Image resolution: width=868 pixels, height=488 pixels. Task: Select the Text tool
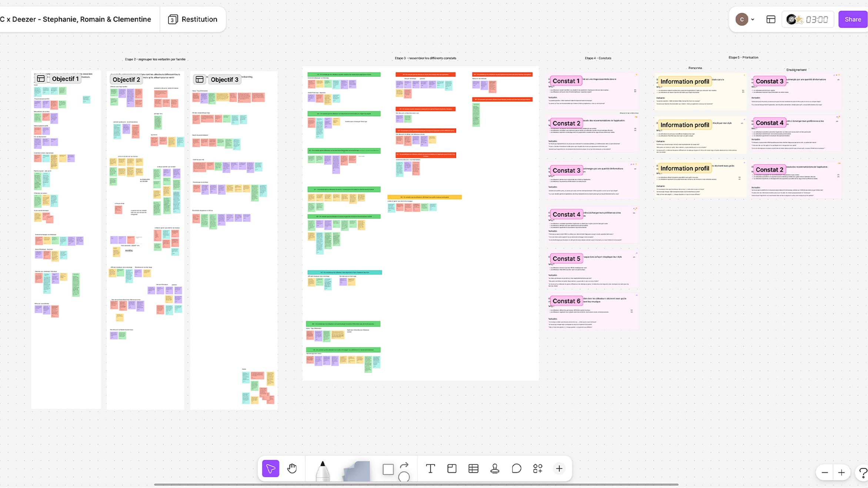point(430,468)
